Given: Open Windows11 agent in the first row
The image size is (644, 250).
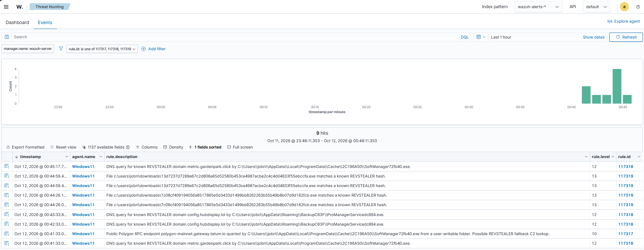Looking at the screenshot, I should tap(83, 167).
